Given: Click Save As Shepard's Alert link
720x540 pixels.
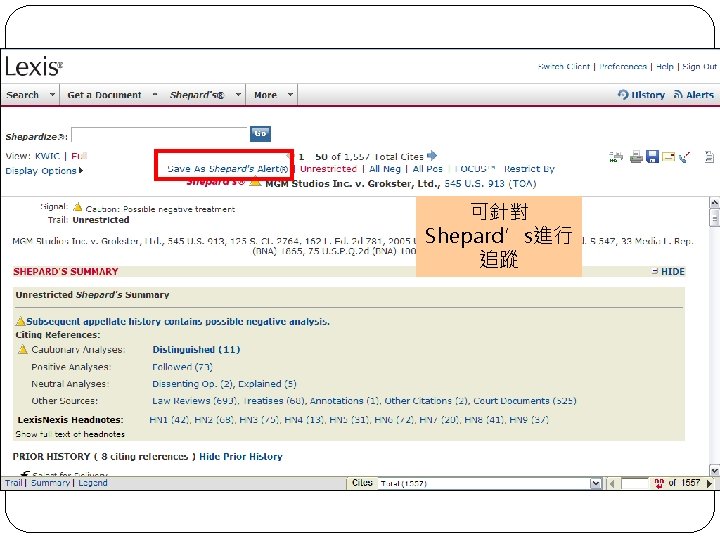Looking at the screenshot, I should click(228, 169).
